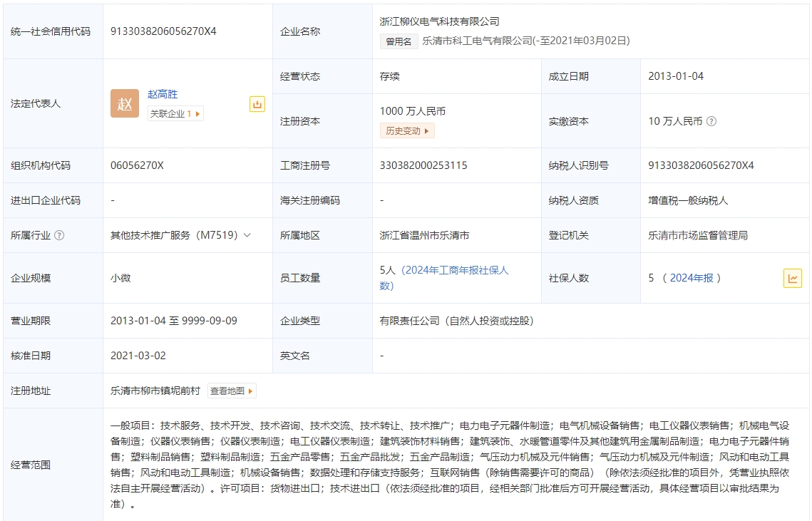Click company type 有限责任公司（自然人投资或控股）
812x521 pixels.
pos(456,321)
